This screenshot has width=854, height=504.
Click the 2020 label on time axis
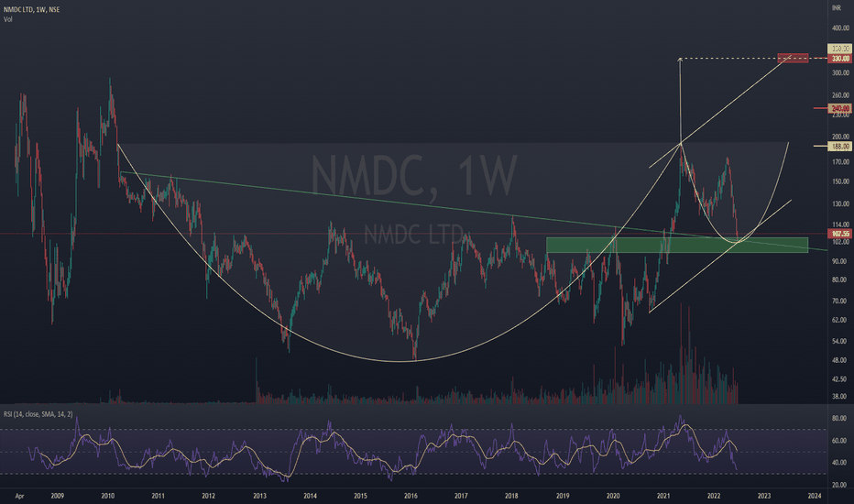(613, 496)
